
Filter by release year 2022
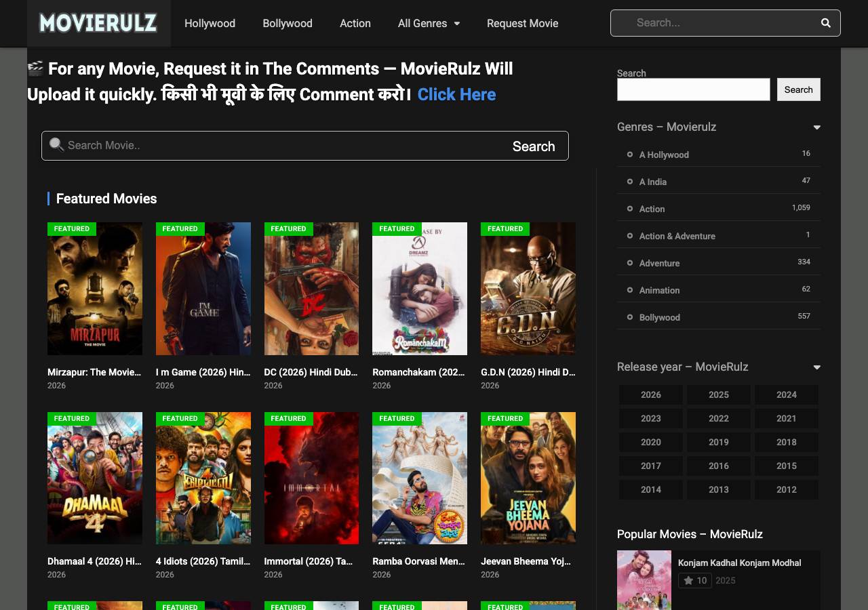(719, 418)
